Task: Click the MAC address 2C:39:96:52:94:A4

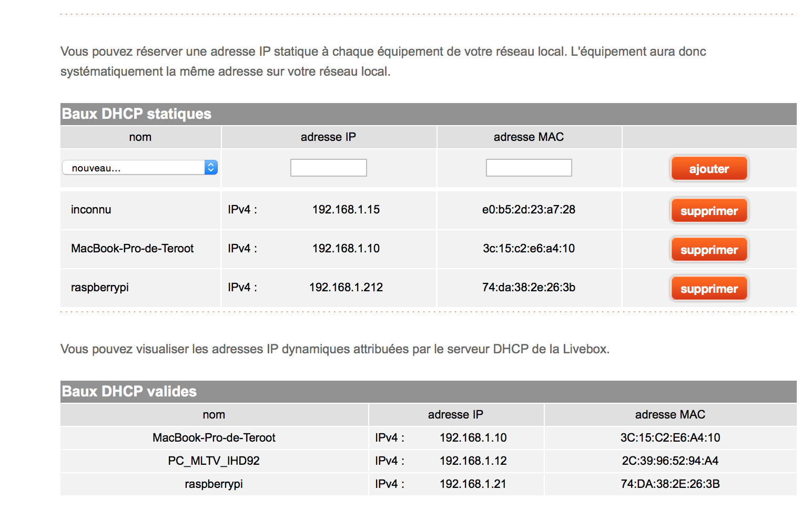Action: 670,461
